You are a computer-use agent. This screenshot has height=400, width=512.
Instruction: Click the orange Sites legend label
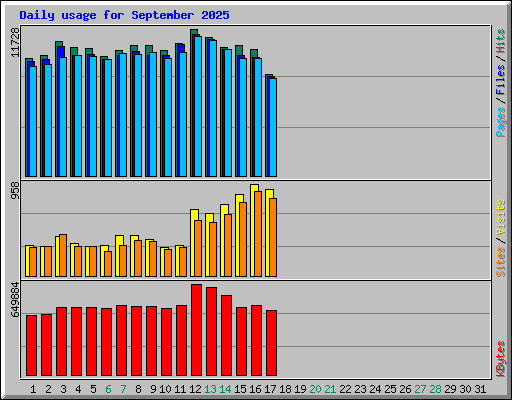pyautogui.click(x=500, y=262)
